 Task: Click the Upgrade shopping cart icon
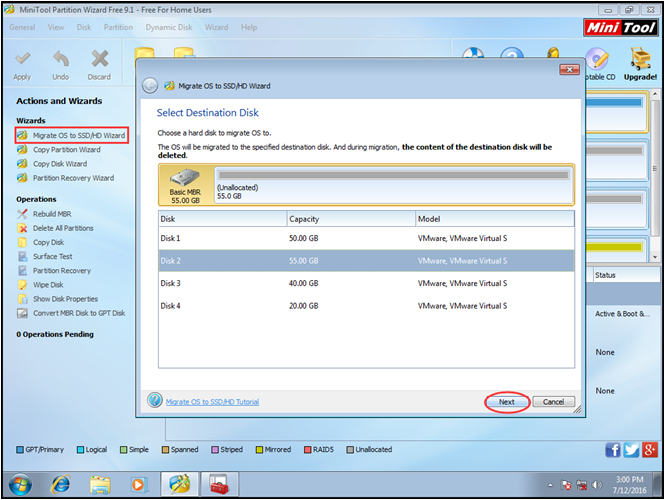coord(640,59)
